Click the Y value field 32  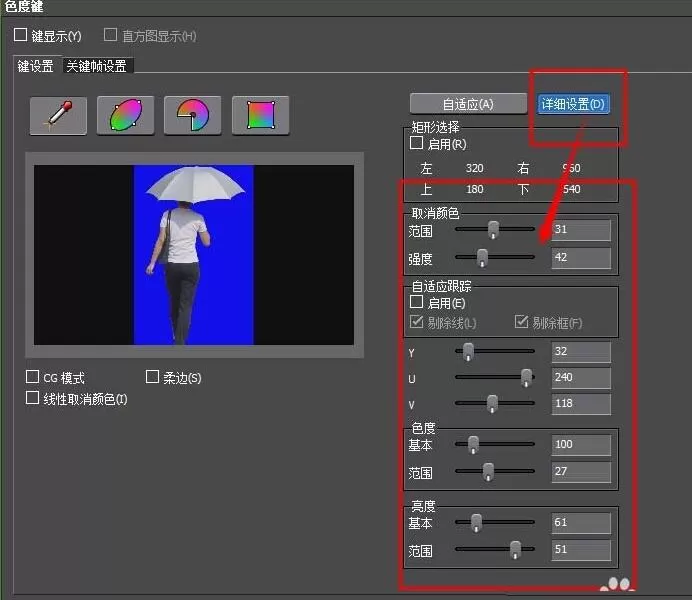coord(581,352)
